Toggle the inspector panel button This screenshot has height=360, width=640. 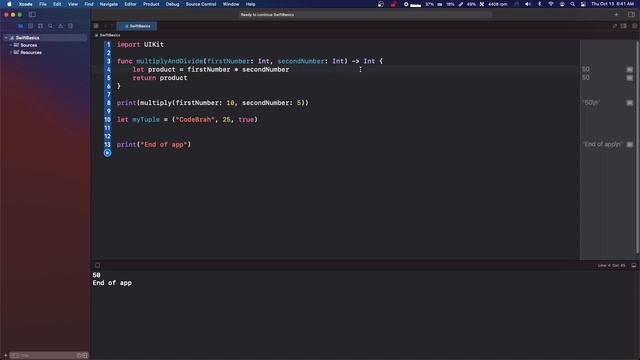(631, 14)
